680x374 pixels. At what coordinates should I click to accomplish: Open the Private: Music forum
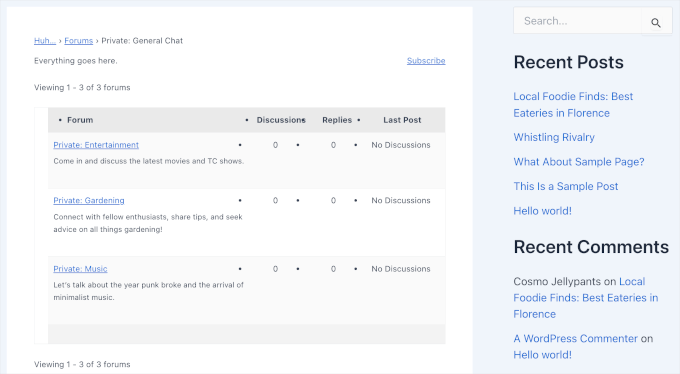click(80, 269)
